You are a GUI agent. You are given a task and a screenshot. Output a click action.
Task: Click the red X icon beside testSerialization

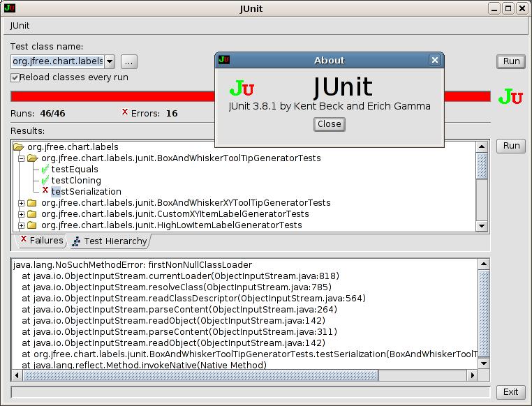pos(45,190)
